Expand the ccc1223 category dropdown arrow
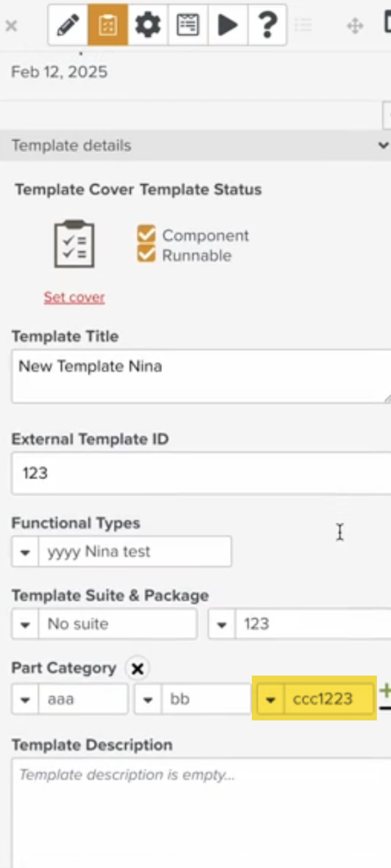This screenshot has height=868, width=391. click(271, 699)
